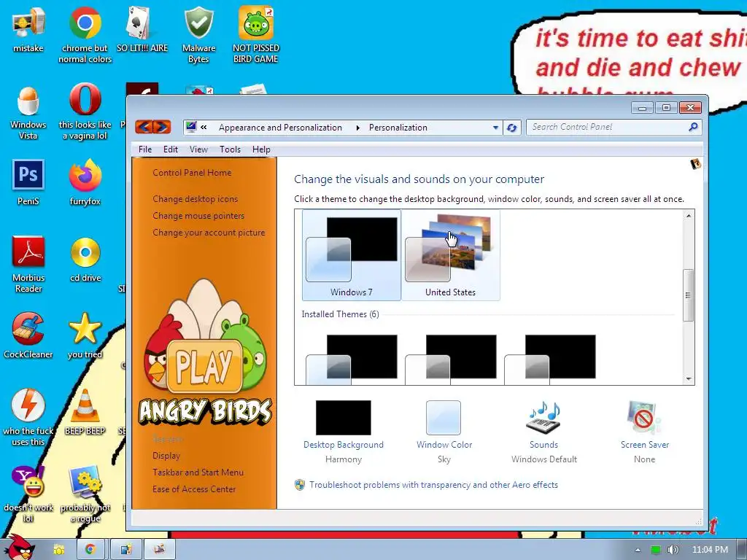The width and height of the screenshot is (747, 560).
Task: Open the 'you tried' star icon
Action: pos(85,335)
